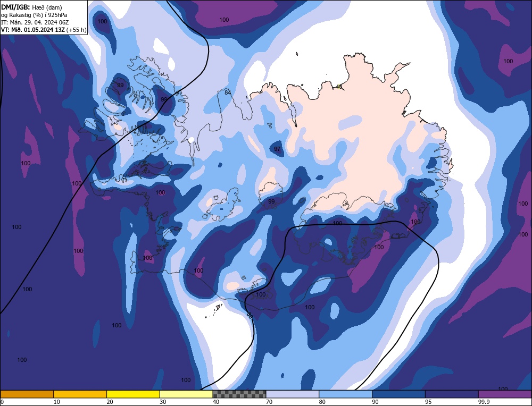Viewport: 532px width, 406px height.
Task: Click the "30" legend tick label
Action: 163,402
